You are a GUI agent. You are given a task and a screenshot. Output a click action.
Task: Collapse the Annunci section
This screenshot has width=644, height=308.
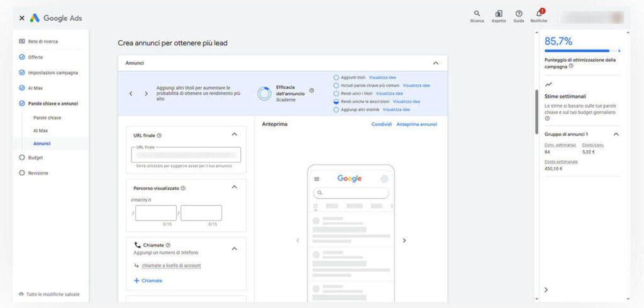436,63
